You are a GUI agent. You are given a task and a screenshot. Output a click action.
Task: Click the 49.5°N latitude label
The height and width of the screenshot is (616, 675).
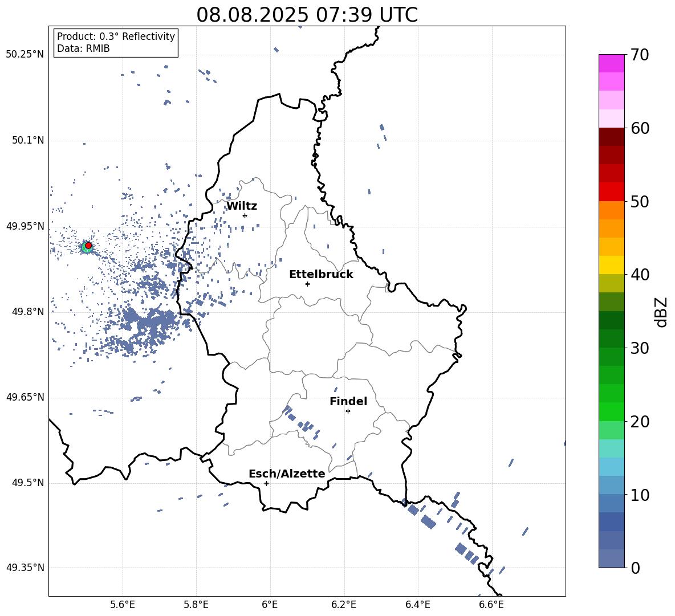click(27, 483)
